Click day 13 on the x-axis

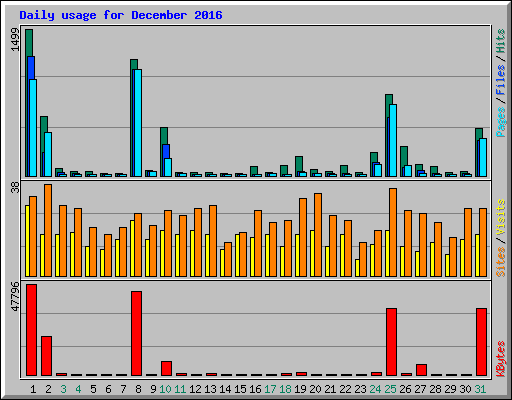(210, 389)
